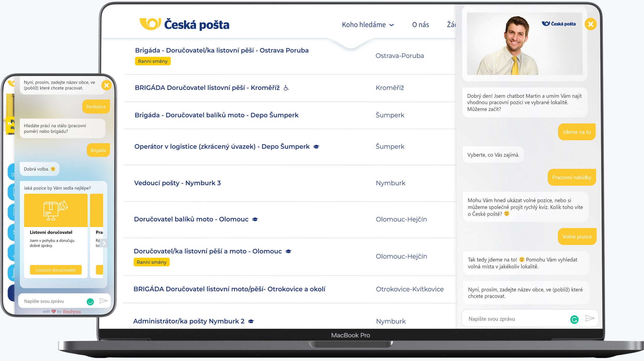Click the Nymburk location on Vedoucí pošty row
644x361 pixels.
(x=390, y=183)
